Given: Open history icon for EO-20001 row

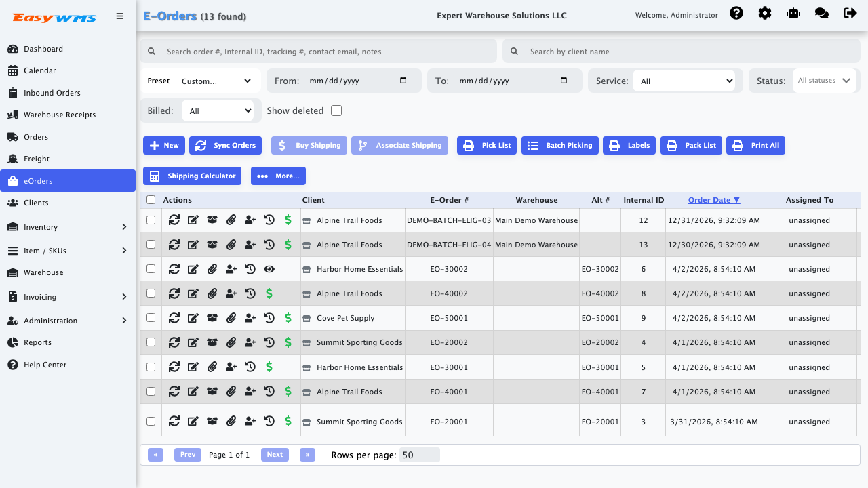Looking at the screenshot, I should [x=269, y=422].
